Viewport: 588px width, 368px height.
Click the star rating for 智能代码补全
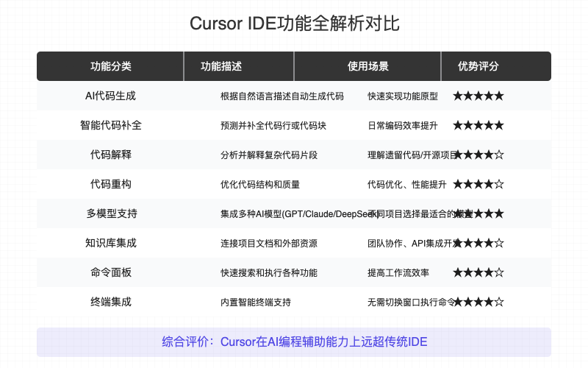click(478, 125)
